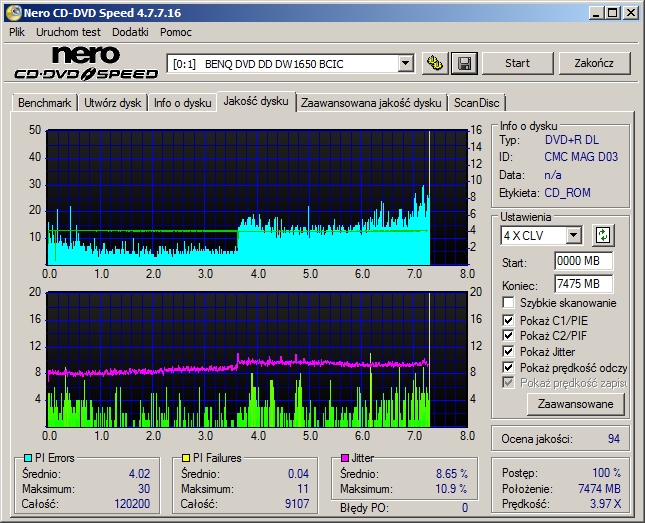This screenshot has height=523, width=645.
Task: Uncheck Pokaż C2/PIF checkbox
Action: (508, 335)
